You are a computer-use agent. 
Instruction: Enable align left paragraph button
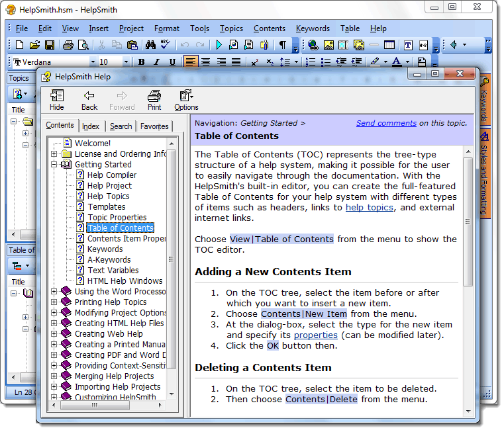point(190,62)
